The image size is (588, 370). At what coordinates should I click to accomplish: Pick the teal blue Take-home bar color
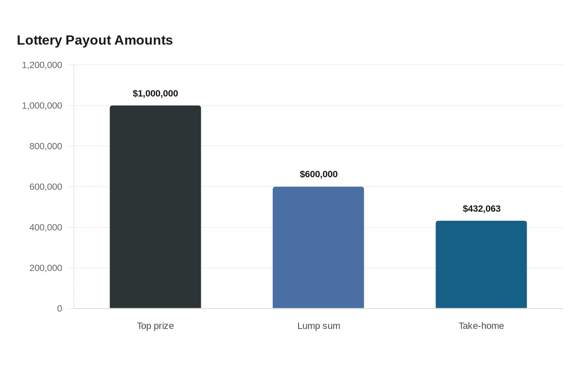point(481,264)
